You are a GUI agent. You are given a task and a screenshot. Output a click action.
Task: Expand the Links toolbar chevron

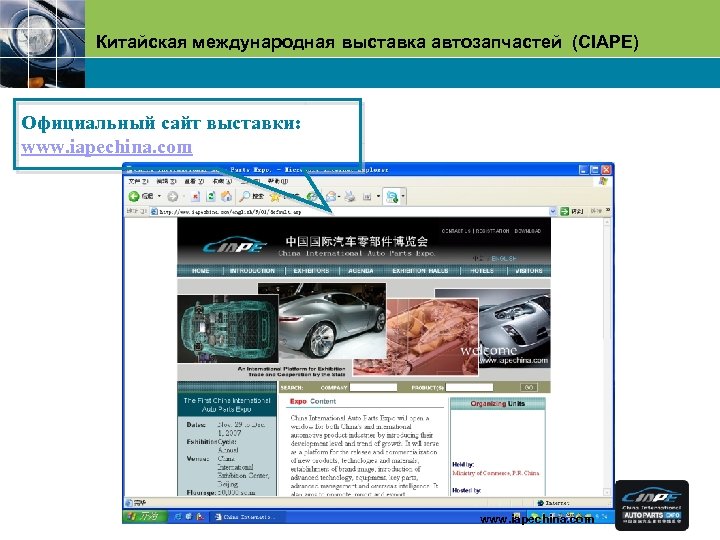(608, 210)
